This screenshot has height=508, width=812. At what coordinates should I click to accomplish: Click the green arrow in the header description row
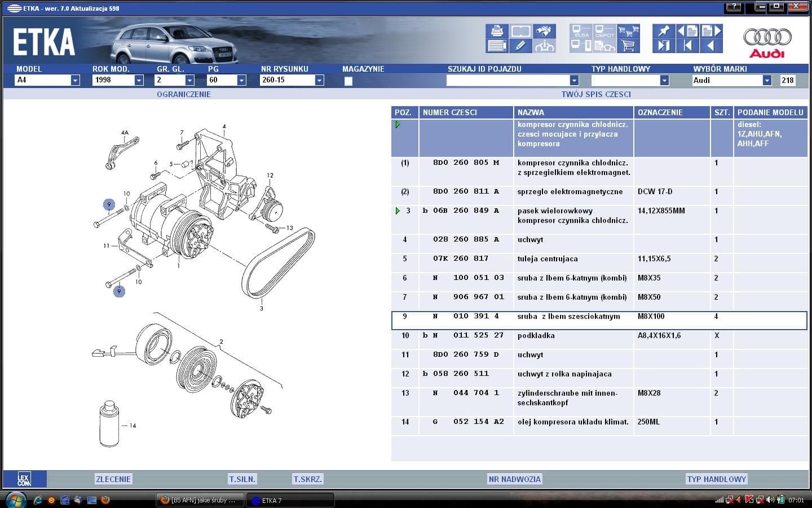point(398,125)
